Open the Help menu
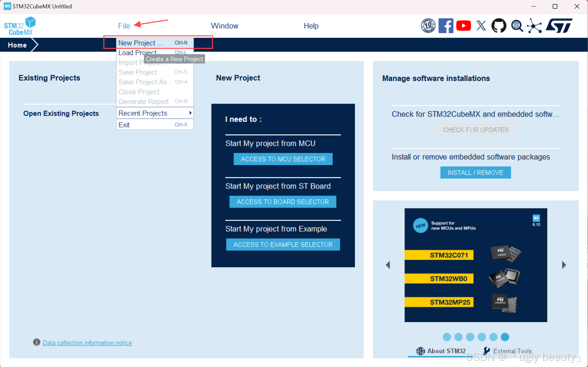The height and width of the screenshot is (367, 588). coord(311,26)
